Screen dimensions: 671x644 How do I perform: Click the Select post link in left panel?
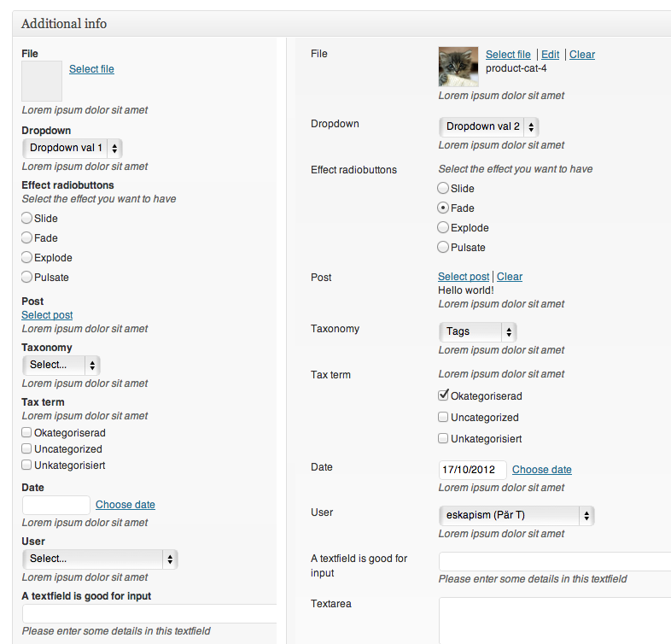(47, 315)
